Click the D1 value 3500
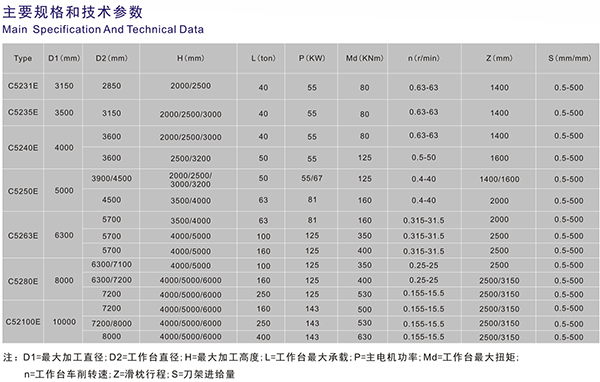600x382 pixels. [64, 113]
